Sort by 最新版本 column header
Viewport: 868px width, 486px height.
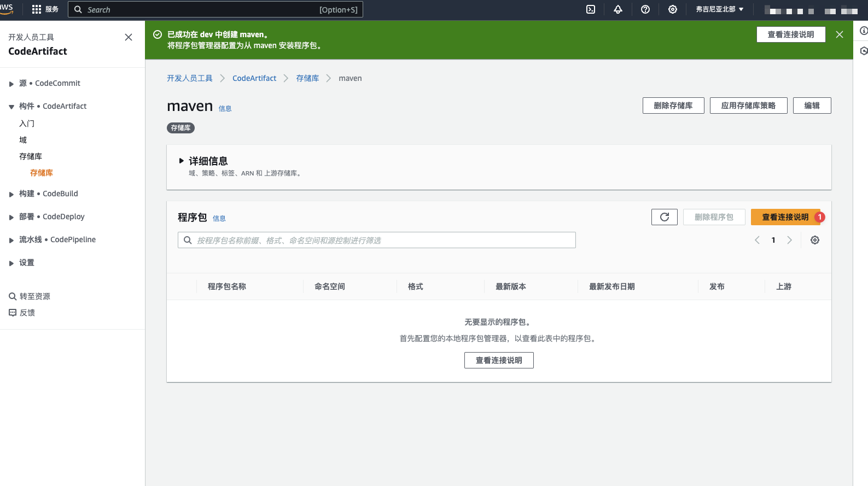pos(511,286)
